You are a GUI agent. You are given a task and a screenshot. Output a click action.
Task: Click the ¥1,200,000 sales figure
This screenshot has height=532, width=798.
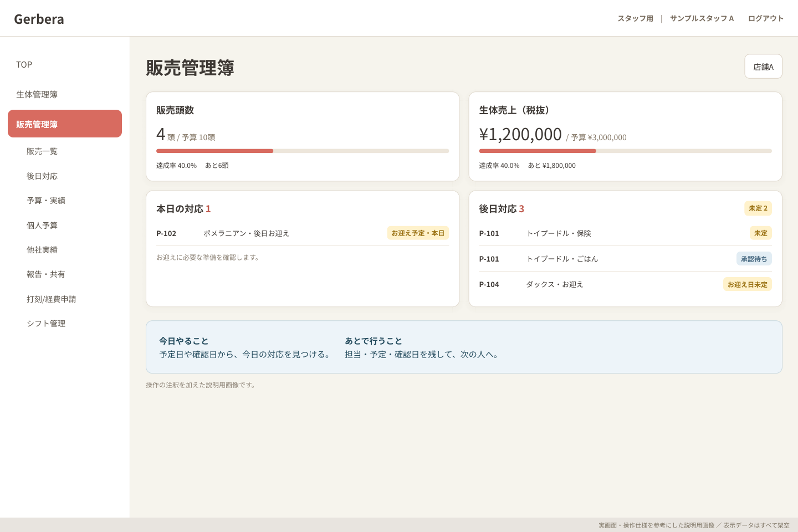tap(520, 134)
